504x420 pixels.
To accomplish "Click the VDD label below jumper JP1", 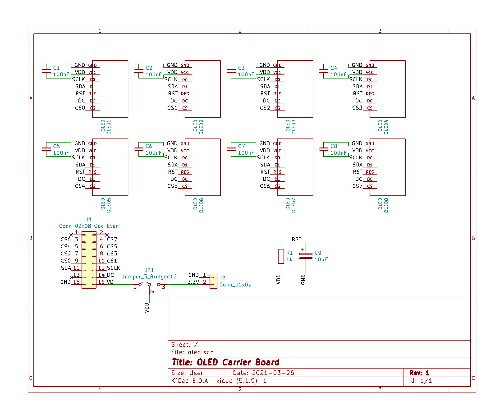I will tap(147, 308).
